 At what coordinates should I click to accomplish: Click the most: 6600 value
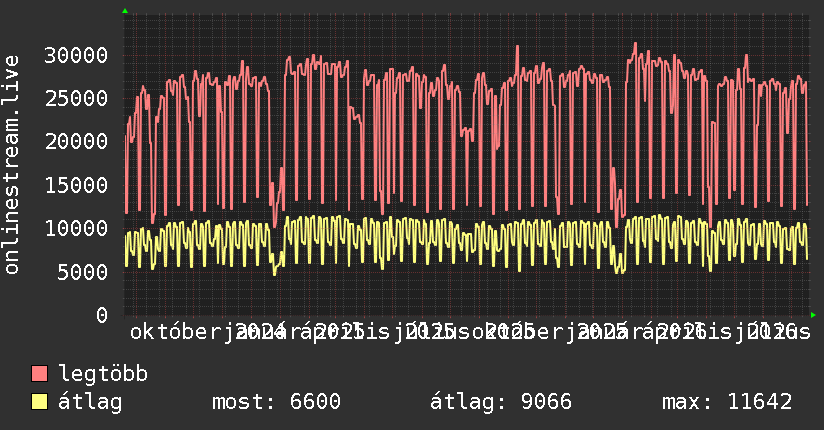point(276,402)
